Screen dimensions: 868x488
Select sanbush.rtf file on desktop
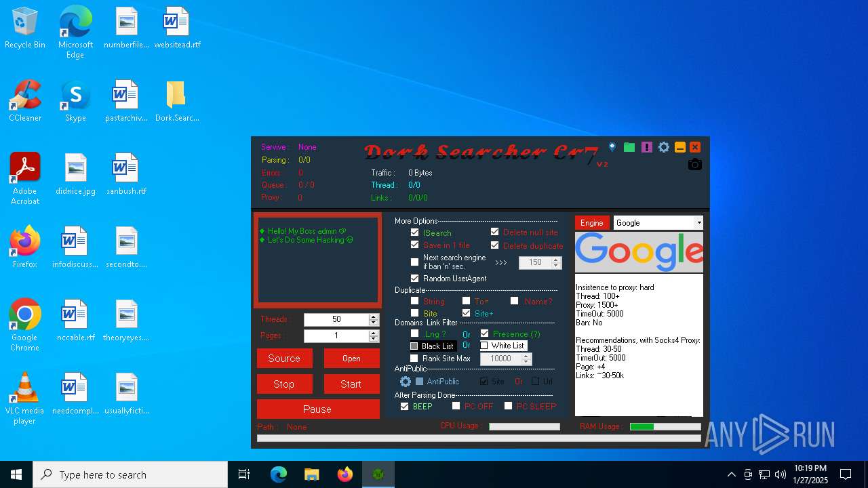[126, 175]
